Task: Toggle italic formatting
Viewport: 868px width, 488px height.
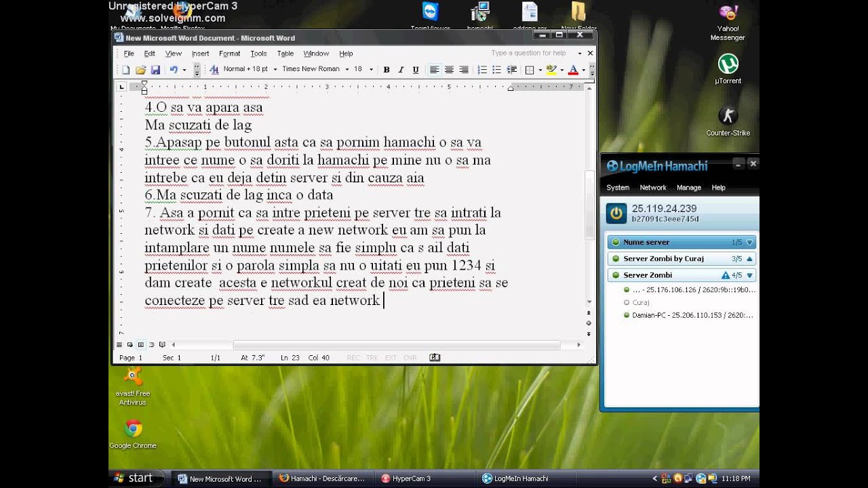Action: click(x=401, y=70)
